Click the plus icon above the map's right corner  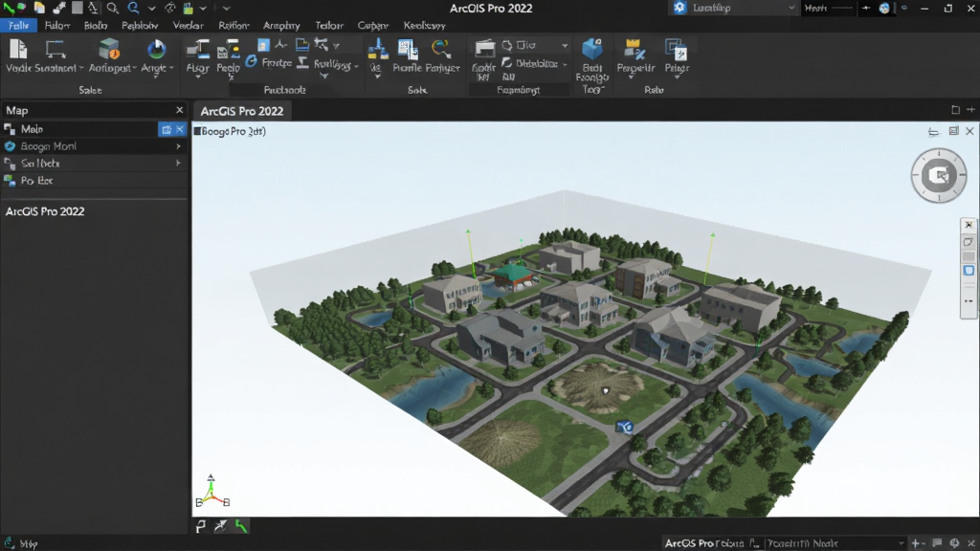coord(970,110)
